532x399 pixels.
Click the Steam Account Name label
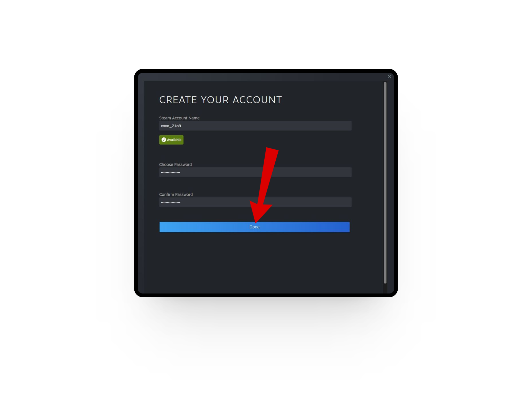179,118
